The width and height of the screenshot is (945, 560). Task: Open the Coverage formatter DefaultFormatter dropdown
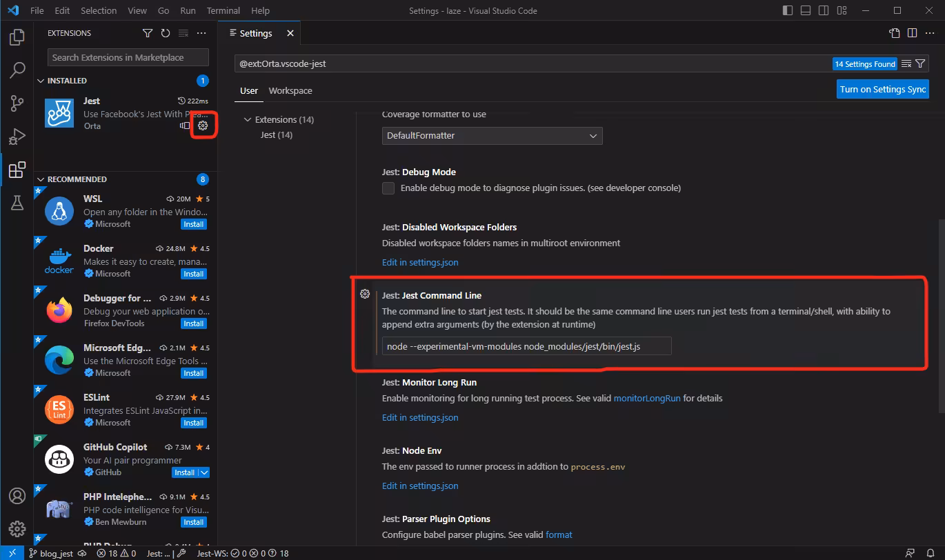coord(493,136)
